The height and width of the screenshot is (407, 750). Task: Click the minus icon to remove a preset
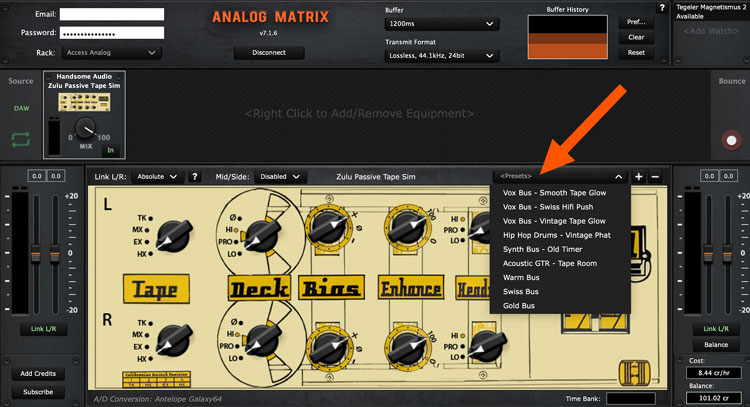(x=655, y=176)
